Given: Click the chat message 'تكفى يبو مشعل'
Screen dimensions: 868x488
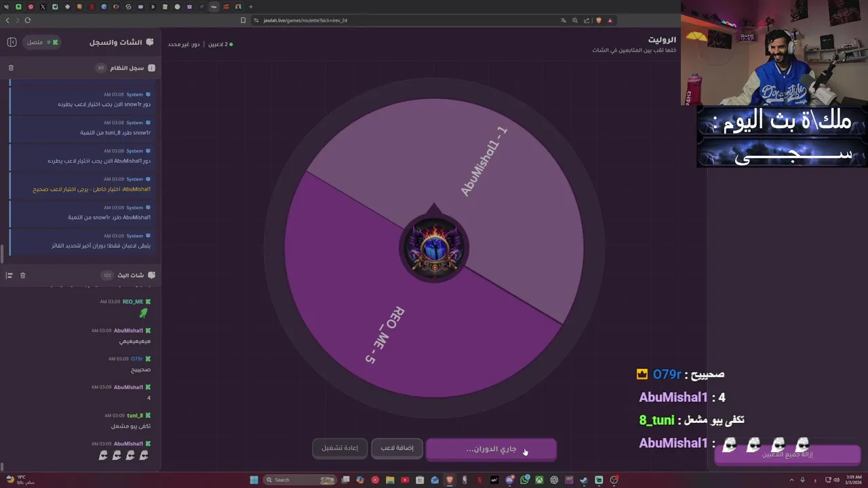Looking at the screenshot, I should click(x=131, y=426).
